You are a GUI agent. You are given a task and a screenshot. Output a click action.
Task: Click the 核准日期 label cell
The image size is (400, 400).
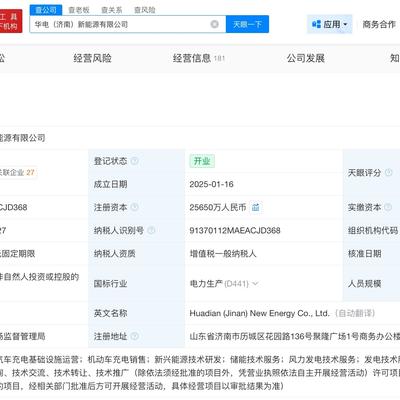pyautogui.click(x=372, y=254)
